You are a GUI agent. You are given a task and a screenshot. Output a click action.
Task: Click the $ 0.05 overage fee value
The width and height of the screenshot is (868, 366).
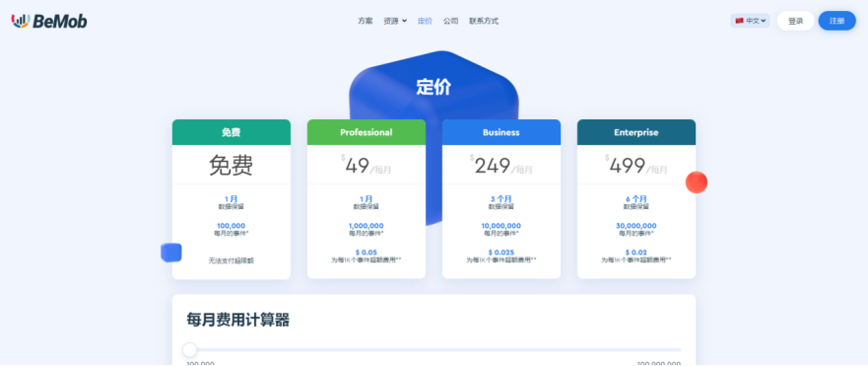tap(366, 253)
